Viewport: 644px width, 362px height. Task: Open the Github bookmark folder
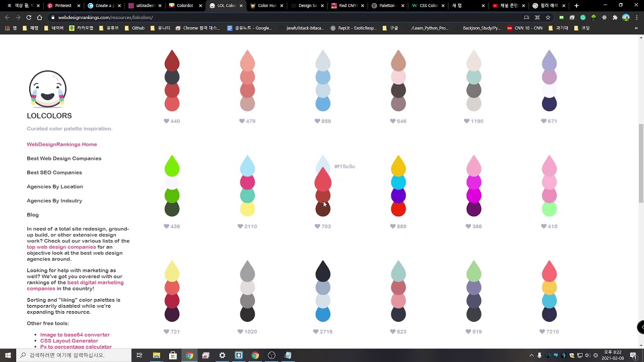pos(134,28)
